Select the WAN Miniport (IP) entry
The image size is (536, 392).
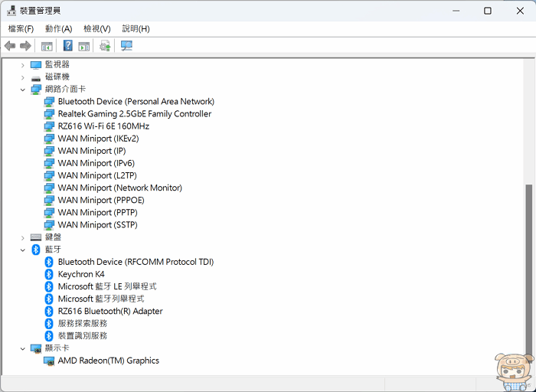click(x=92, y=151)
